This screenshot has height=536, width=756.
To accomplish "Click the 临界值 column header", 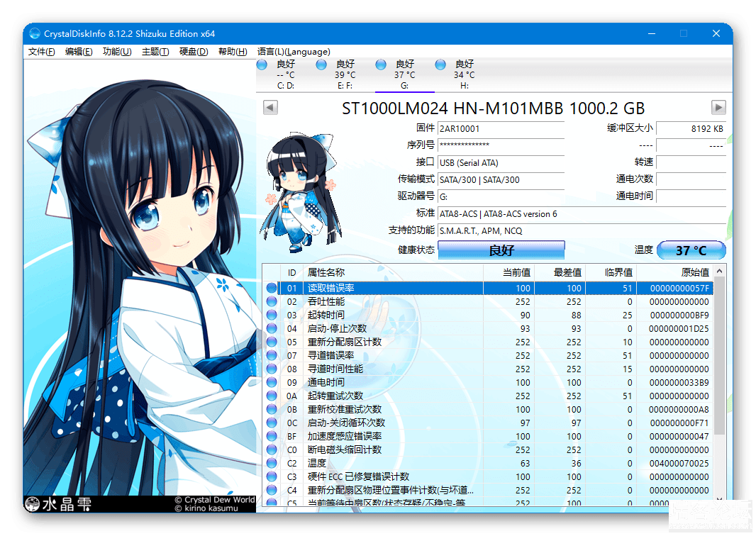I will click(611, 272).
